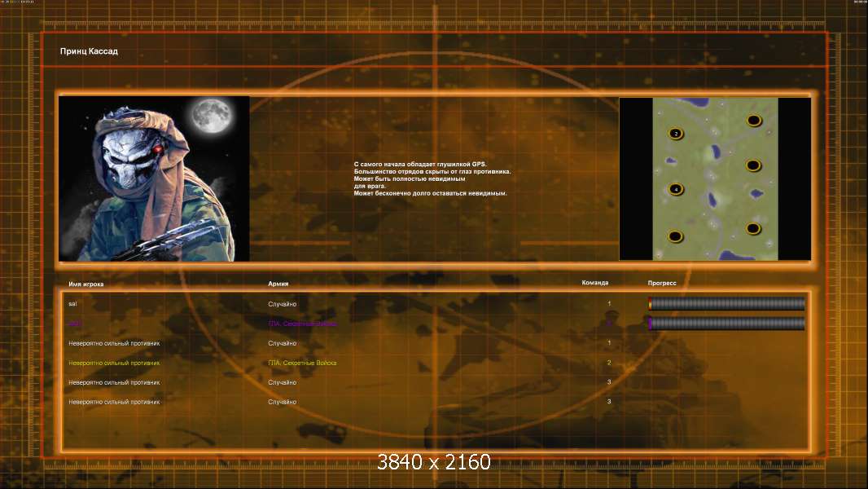868x489 pixels.
Task: Click the purple indicator starting the second progress bar
Action: [650, 324]
